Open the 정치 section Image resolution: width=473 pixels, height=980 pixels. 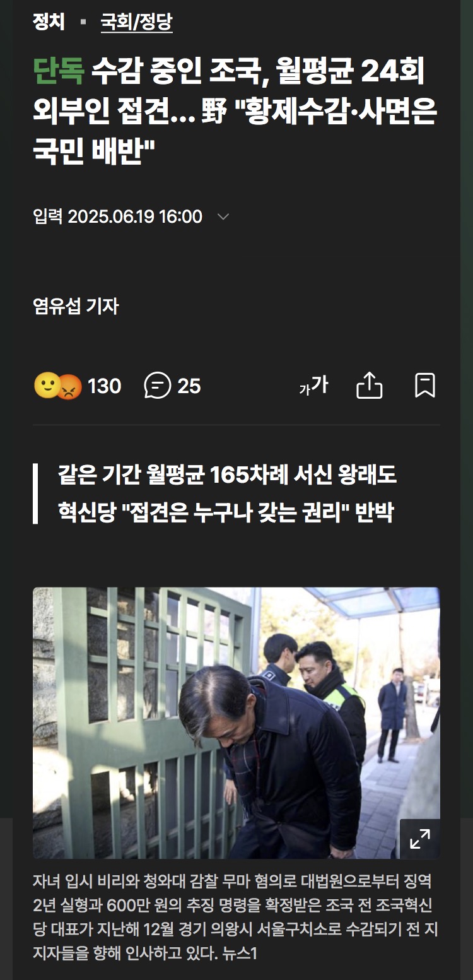pyautogui.click(x=49, y=23)
